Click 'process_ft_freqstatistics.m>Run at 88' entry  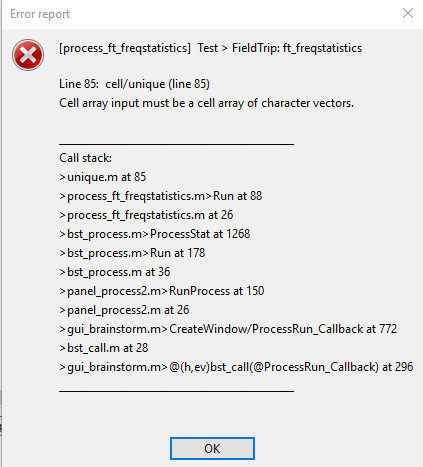(x=161, y=196)
